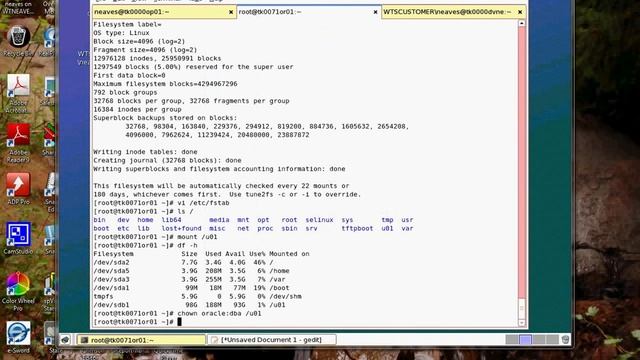Switch to the Unsaved Document 1 - gedit window button
The height and width of the screenshot is (360, 640).
click(x=272, y=340)
